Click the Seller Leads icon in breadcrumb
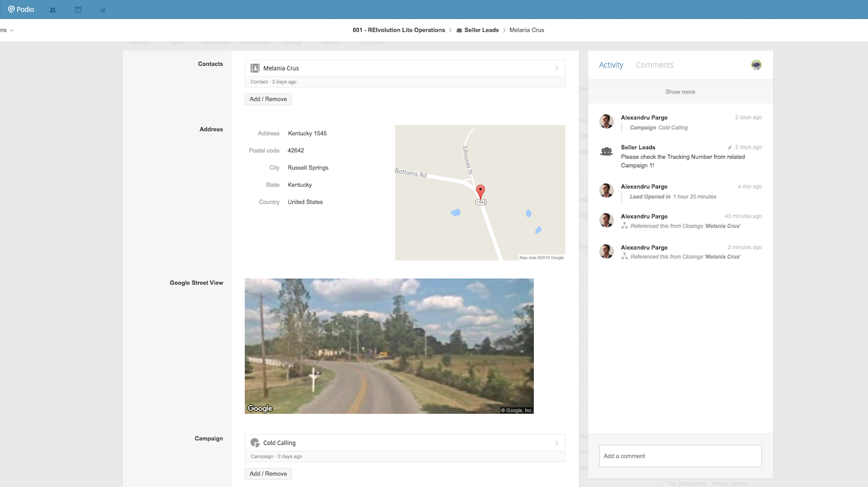The width and height of the screenshot is (868, 487). [x=459, y=30]
